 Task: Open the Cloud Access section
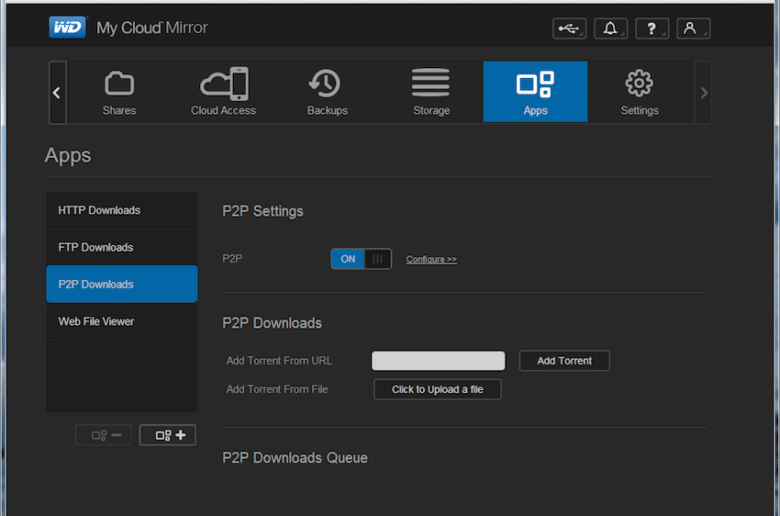tap(223, 92)
